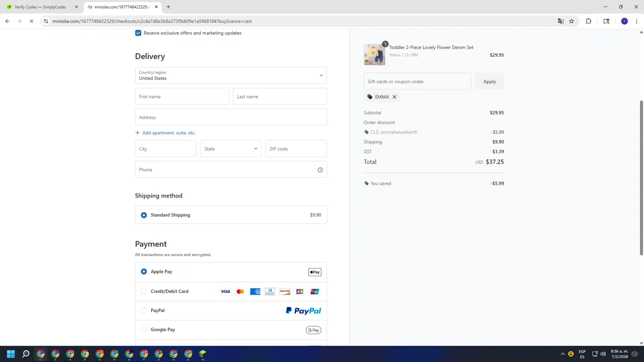The image size is (644, 362).
Task: Click the page vertical scrollbar
Action: [641, 178]
